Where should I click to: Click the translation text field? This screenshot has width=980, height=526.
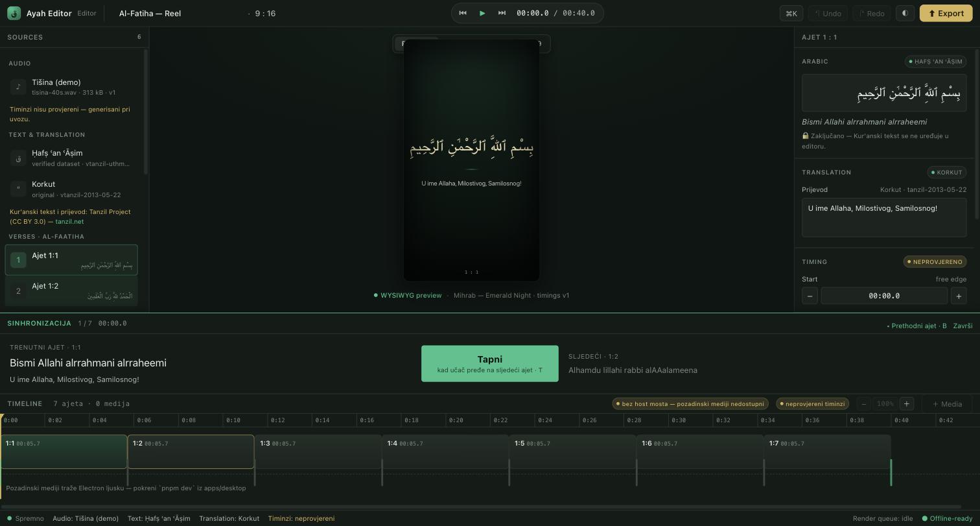(884, 217)
